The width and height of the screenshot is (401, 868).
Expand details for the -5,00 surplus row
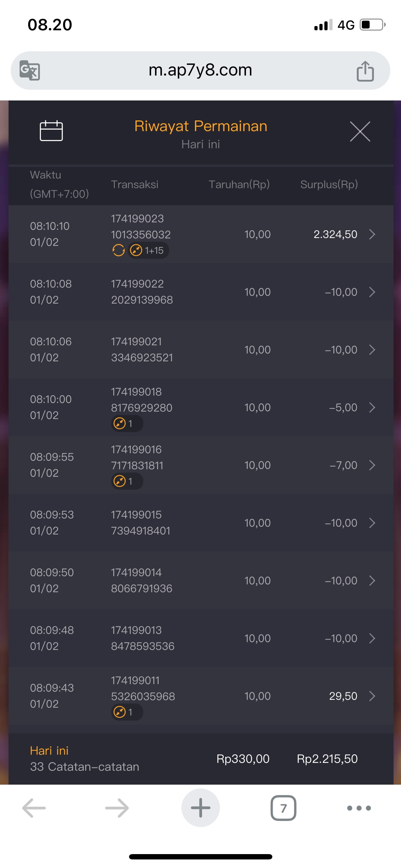(x=372, y=407)
